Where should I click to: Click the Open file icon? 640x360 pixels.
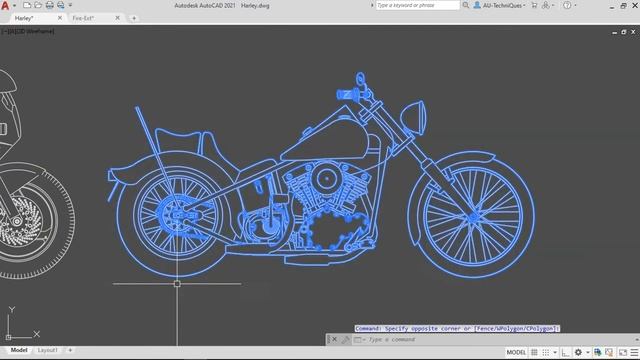point(38,5)
